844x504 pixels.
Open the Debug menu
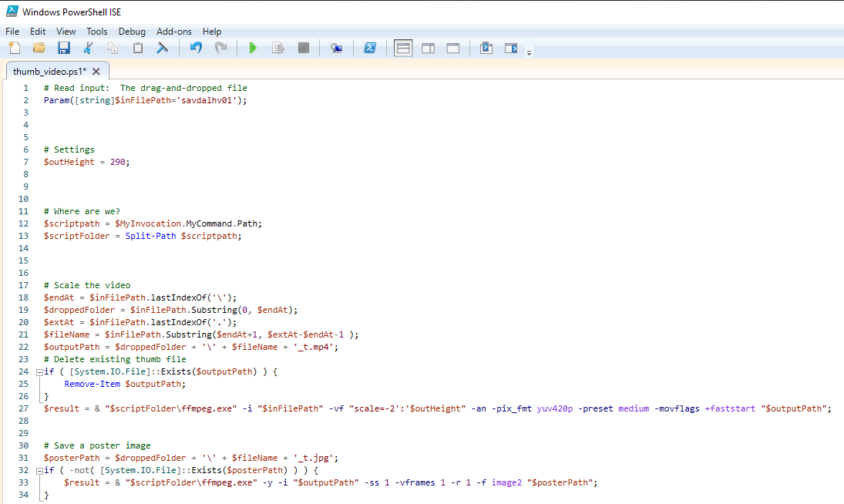coord(132,32)
